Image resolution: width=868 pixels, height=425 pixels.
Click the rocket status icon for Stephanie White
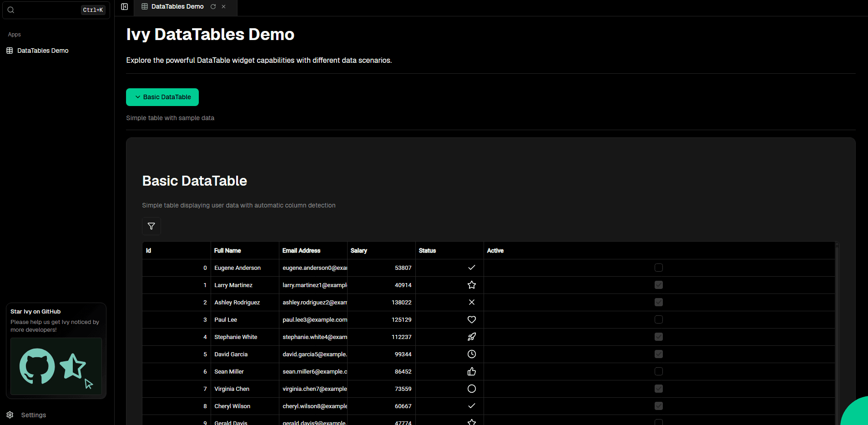click(x=471, y=337)
